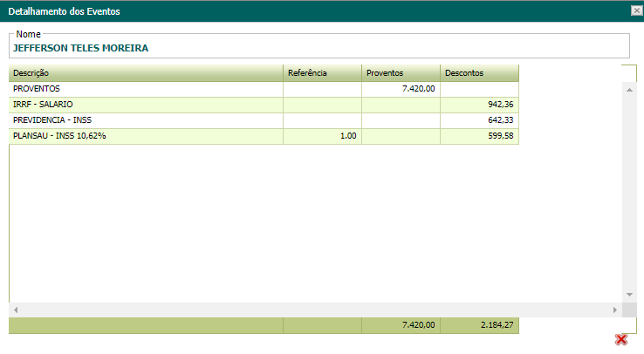Screen dimensions: 644x354
Task: Close the Detalhamento dos Eventos window
Action: click(636, 10)
